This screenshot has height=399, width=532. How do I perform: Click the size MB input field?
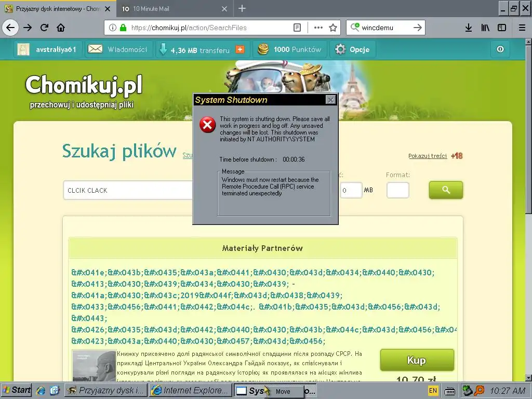pyautogui.click(x=351, y=190)
